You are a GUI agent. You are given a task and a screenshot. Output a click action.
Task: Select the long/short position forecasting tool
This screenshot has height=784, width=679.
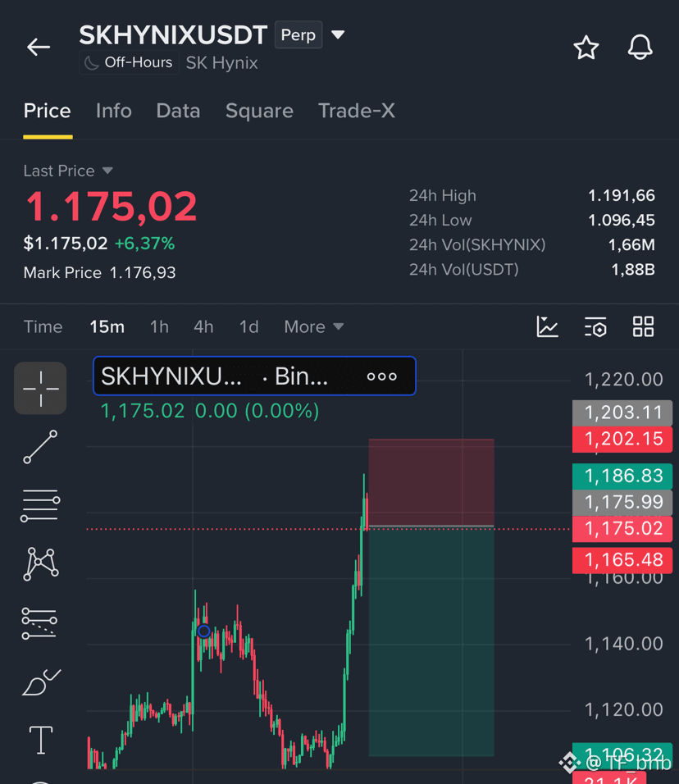[39, 623]
